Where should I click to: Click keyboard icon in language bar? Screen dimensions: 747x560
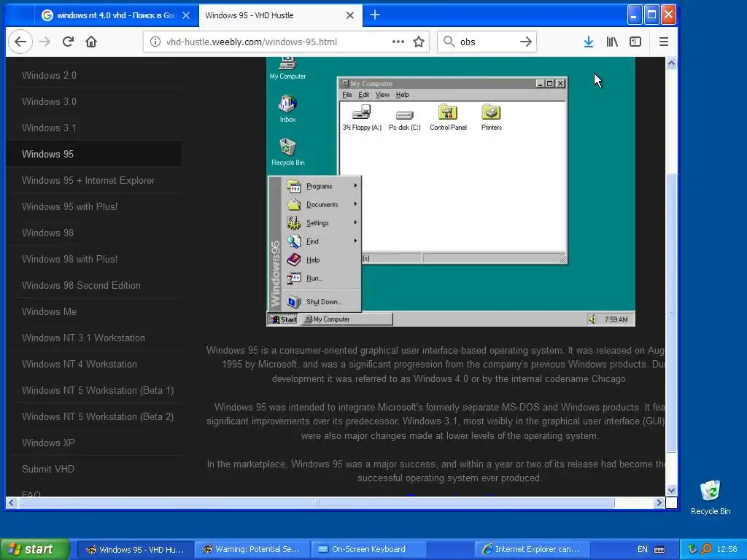point(659,550)
